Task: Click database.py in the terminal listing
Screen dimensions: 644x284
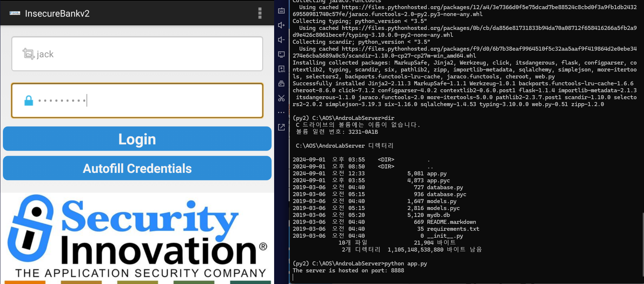Action: [x=445, y=187]
